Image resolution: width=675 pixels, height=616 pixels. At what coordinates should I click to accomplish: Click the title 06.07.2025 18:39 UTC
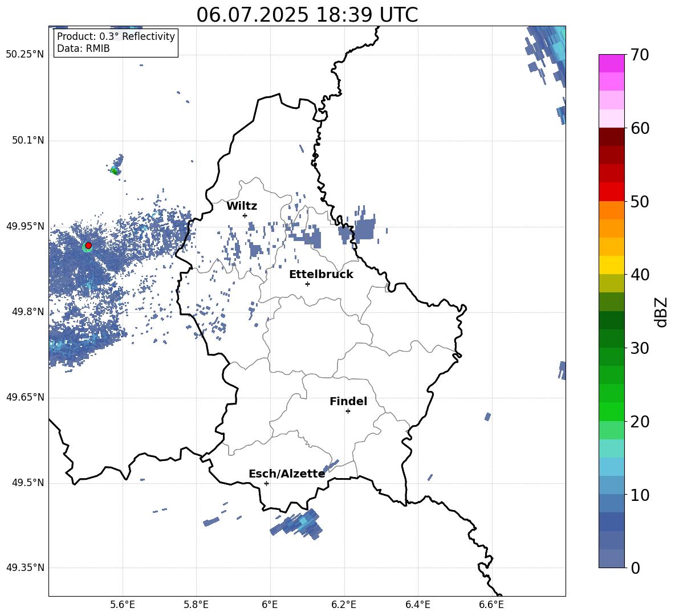307,15
